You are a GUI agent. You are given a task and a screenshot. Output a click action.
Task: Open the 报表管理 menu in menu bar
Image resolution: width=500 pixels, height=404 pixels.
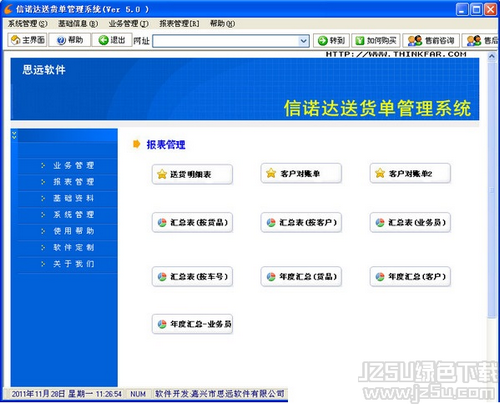179,24
